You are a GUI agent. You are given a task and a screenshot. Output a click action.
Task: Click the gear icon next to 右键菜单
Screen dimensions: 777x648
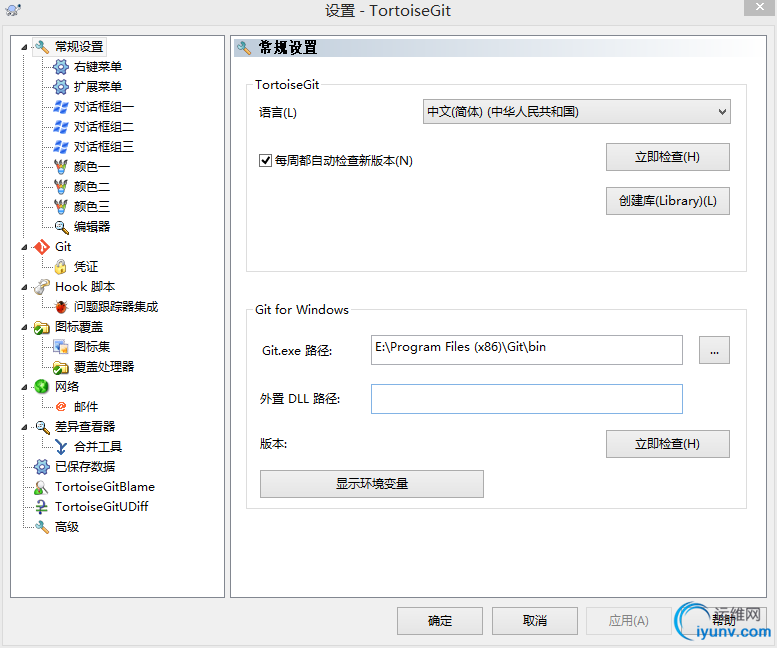(x=60, y=67)
